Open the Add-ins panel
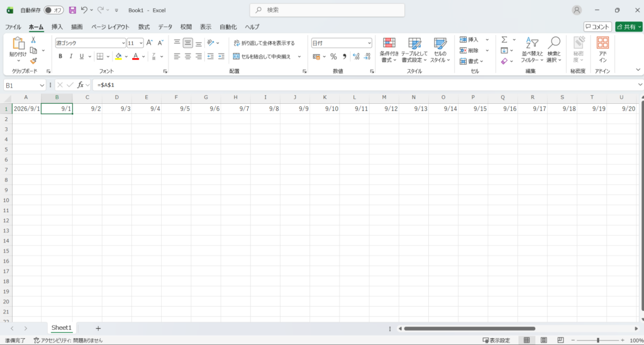Image resolution: width=644 pixels, height=345 pixels. tap(602, 50)
